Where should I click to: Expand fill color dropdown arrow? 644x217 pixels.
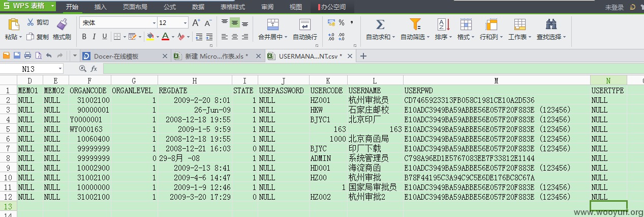click(x=157, y=37)
